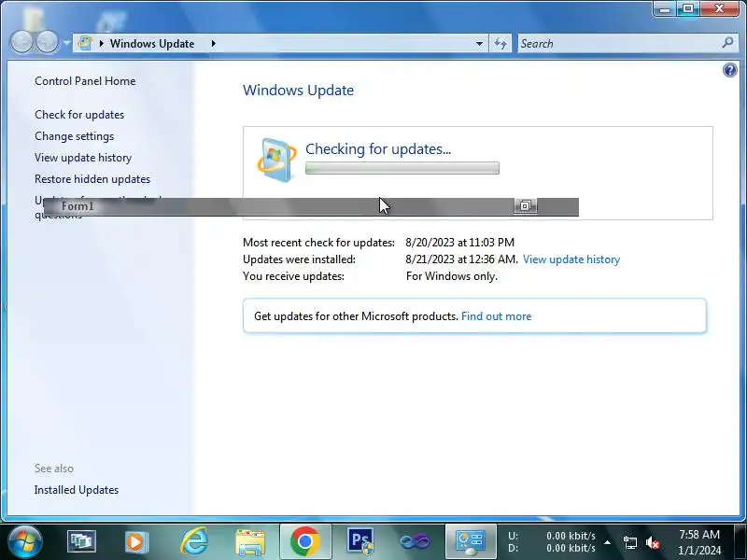The image size is (747, 560).
Task: Click the Back navigation arrow
Action: click(21, 42)
